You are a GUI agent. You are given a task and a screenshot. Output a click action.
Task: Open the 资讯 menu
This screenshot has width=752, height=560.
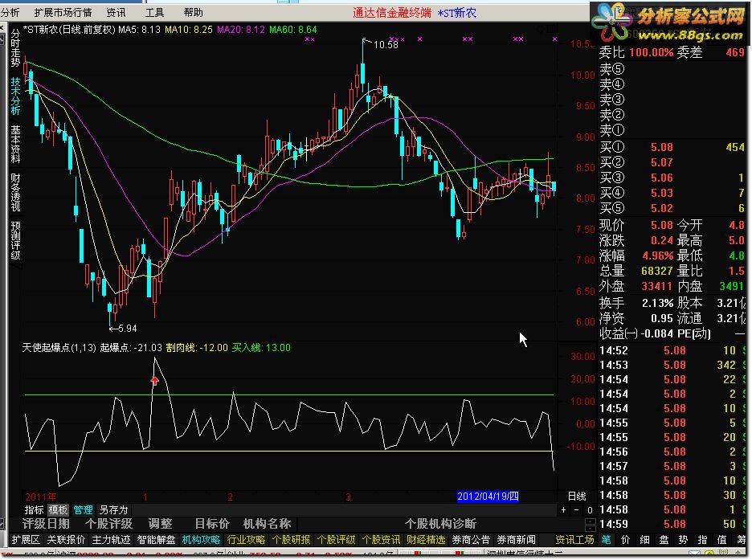click(116, 13)
